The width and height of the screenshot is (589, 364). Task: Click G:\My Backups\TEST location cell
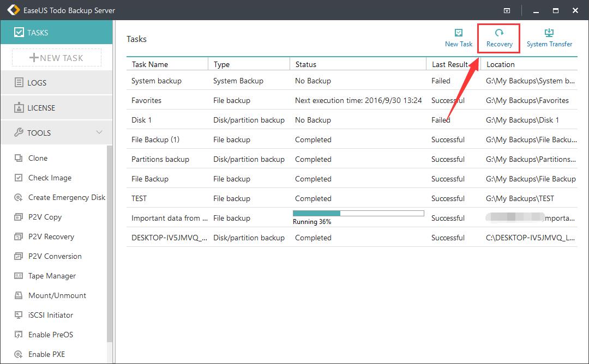point(520,198)
